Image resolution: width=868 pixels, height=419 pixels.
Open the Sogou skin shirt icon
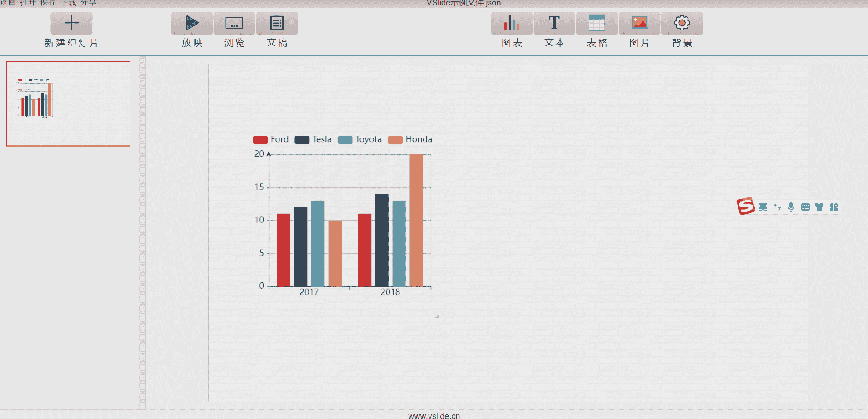point(819,207)
